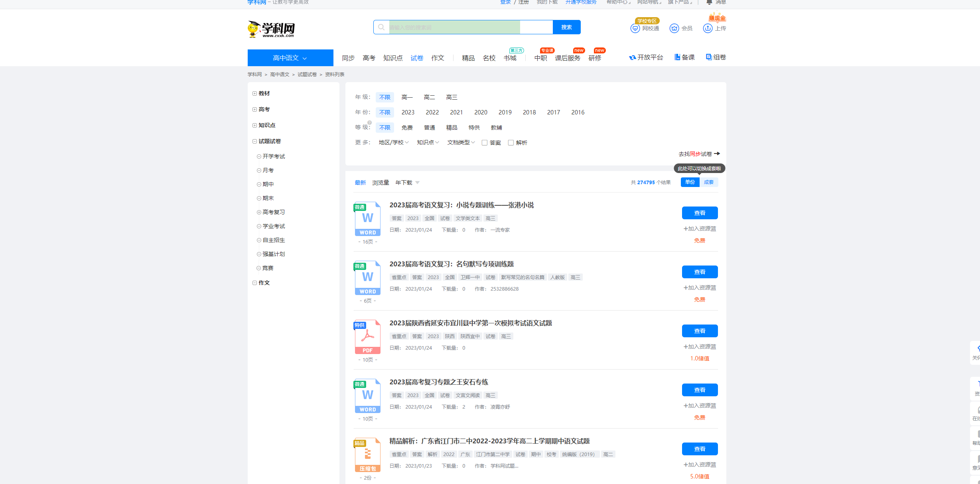Open 组卷 paper builder icon

tap(709, 57)
